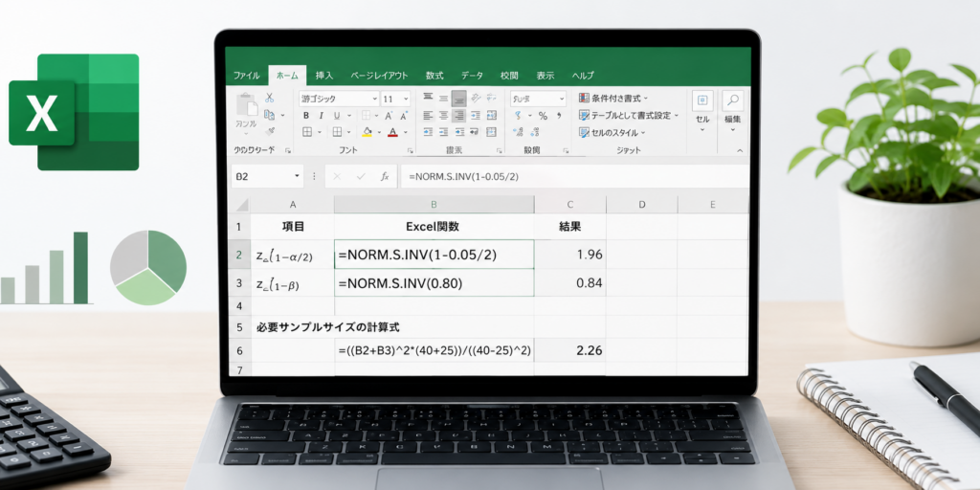The width and height of the screenshot is (980, 490).
Task: Toggle Italic formatting
Action: pyautogui.click(x=322, y=116)
